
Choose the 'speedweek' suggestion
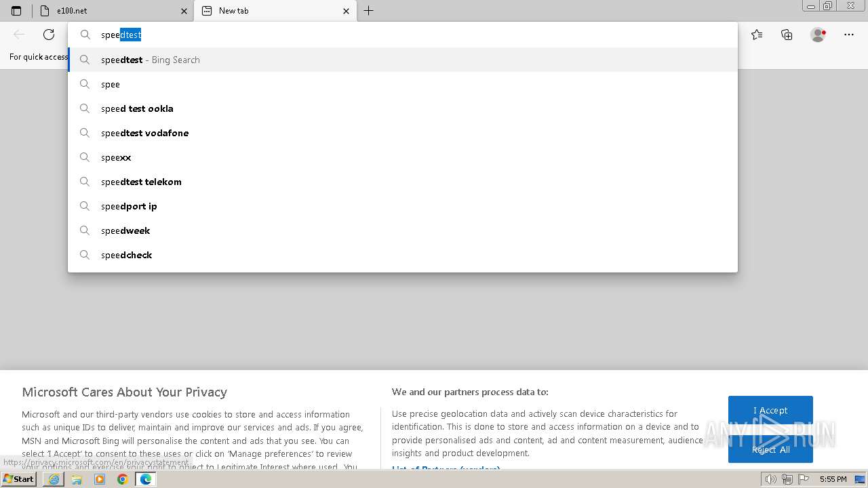coord(403,230)
